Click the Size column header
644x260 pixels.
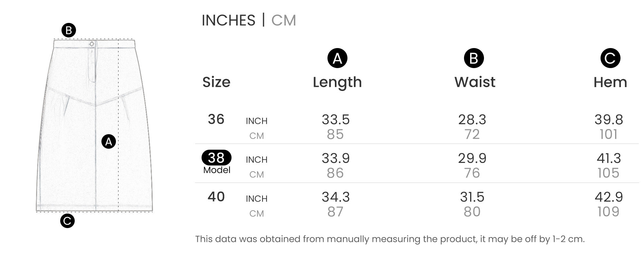(216, 82)
